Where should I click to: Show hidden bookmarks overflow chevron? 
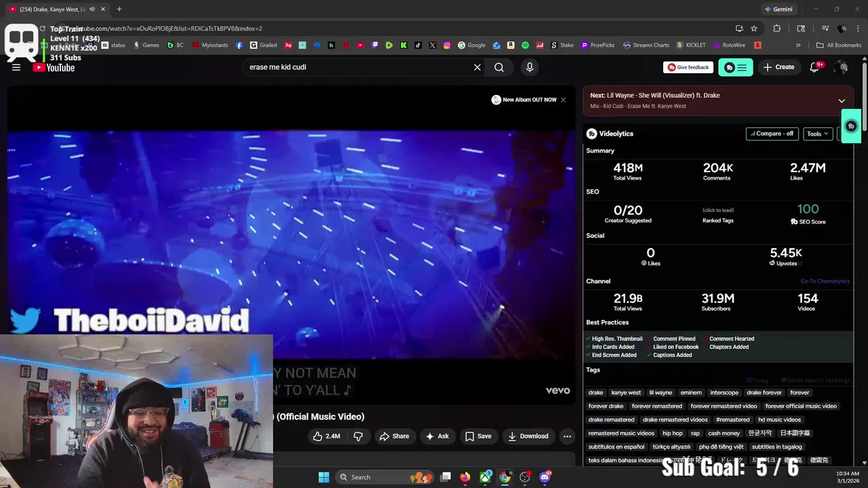coord(798,45)
